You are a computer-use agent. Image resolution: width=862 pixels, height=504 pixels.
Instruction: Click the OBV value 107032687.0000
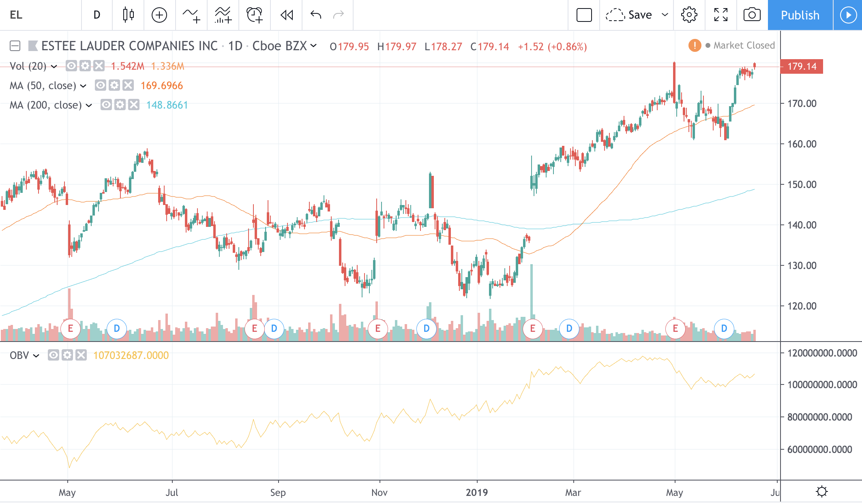point(131,355)
